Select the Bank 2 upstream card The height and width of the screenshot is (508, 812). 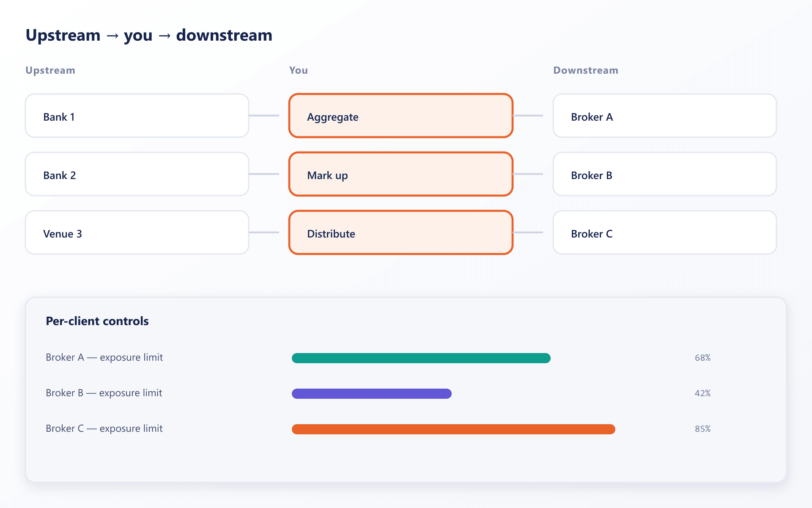click(x=137, y=174)
